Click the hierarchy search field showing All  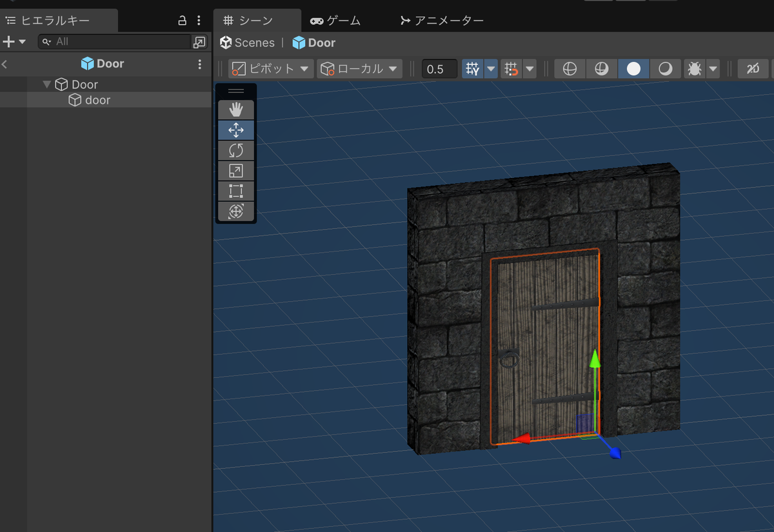(x=115, y=42)
